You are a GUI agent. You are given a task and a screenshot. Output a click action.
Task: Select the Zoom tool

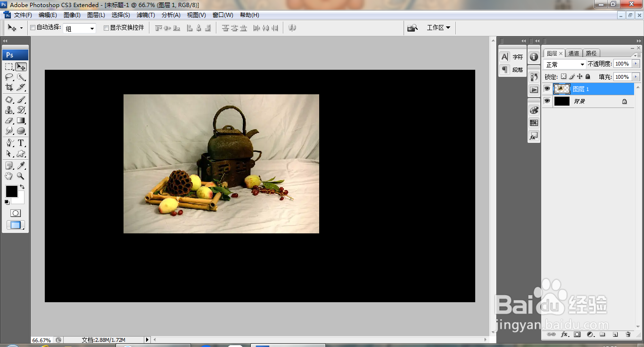pyautogui.click(x=21, y=176)
